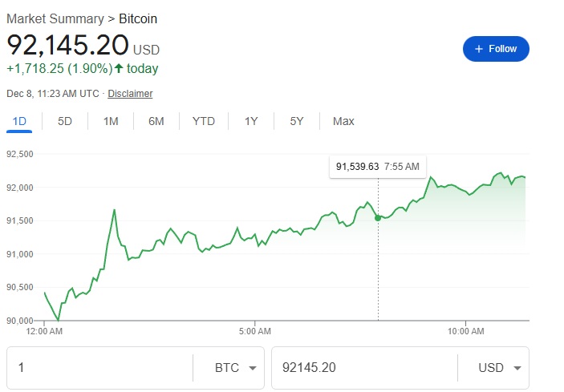Open the USD currency dropdown
The width and height of the screenshot is (564, 392).
499,368
